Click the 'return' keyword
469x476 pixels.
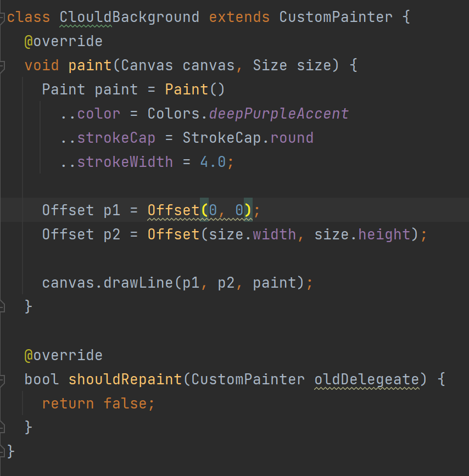click(68, 404)
